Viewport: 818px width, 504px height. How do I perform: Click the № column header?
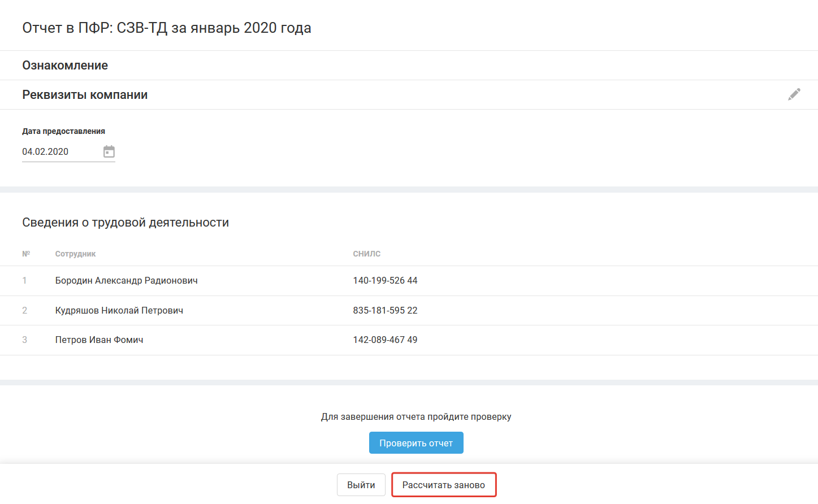26,254
